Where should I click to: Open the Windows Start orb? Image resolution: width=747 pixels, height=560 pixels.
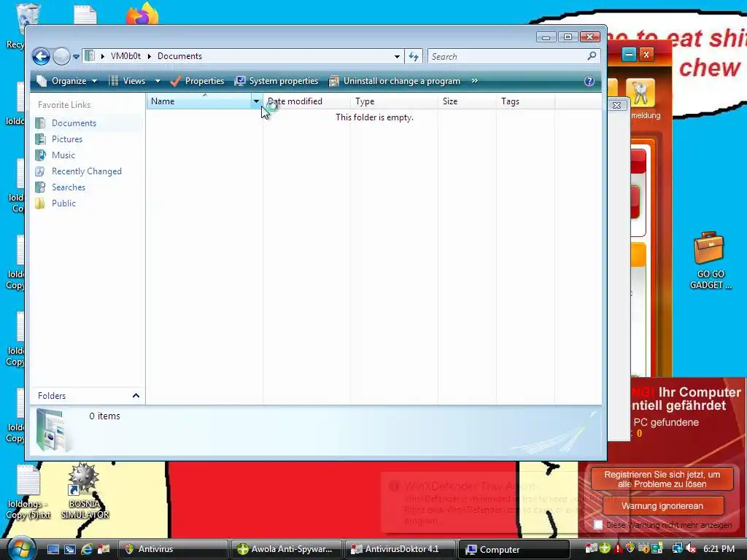[x=20, y=548]
